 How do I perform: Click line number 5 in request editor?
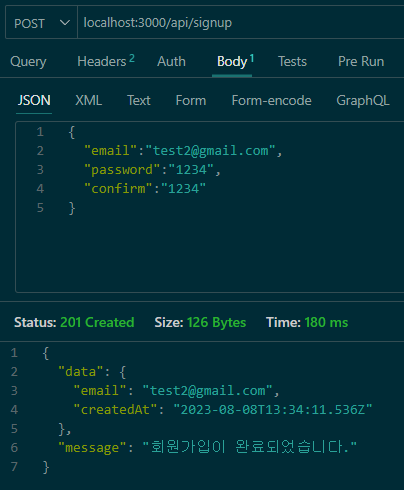40,208
